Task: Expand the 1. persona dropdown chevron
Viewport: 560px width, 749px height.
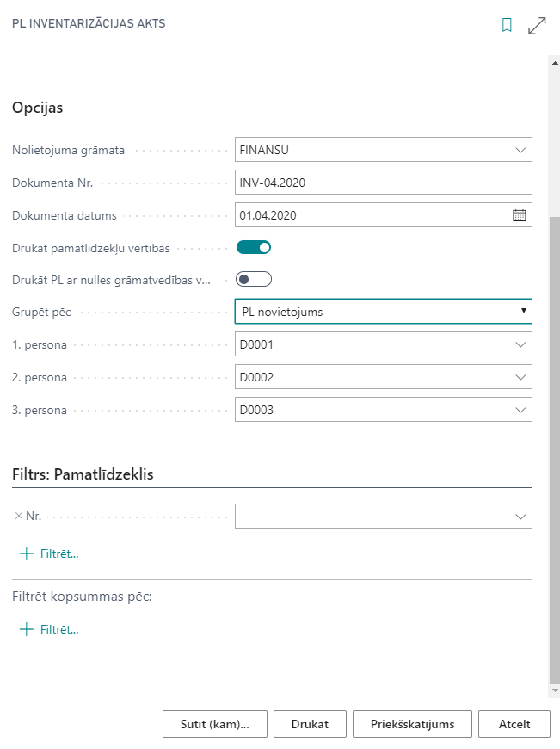Action: point(520,345)
